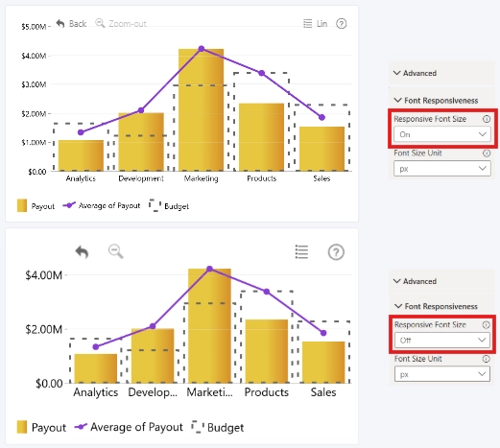Click the Analytics axis label in bottom chart
Screen dimensions: 500x448
96,392
